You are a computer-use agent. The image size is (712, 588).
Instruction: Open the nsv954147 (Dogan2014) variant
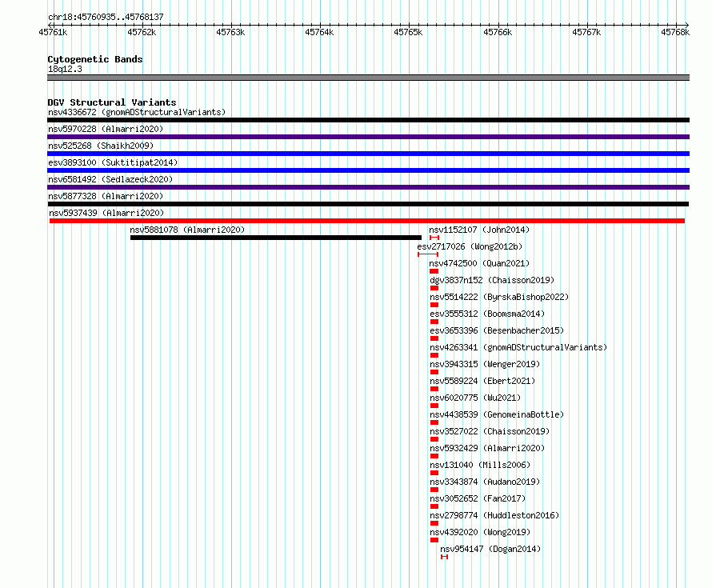(x=490, y=549)
